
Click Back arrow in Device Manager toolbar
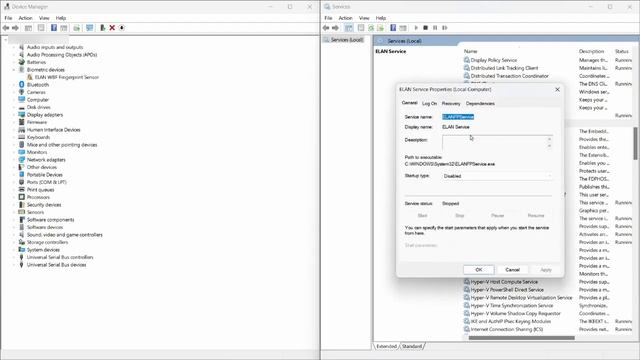pos(6,28)
